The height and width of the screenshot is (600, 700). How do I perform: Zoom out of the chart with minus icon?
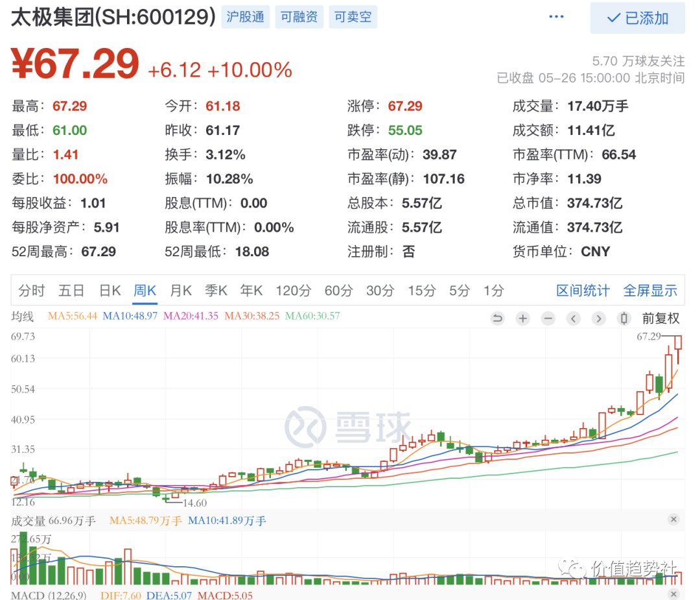[548, 318]
